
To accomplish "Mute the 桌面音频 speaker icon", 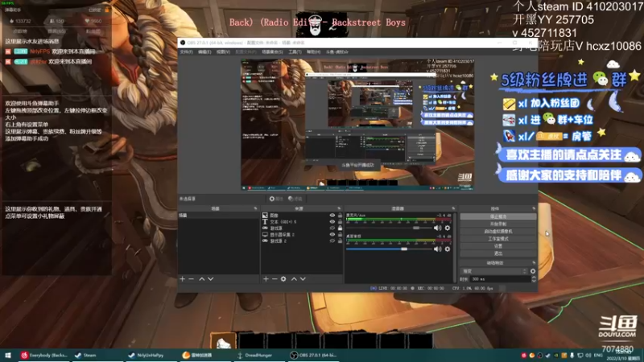I will pos(437,249).
